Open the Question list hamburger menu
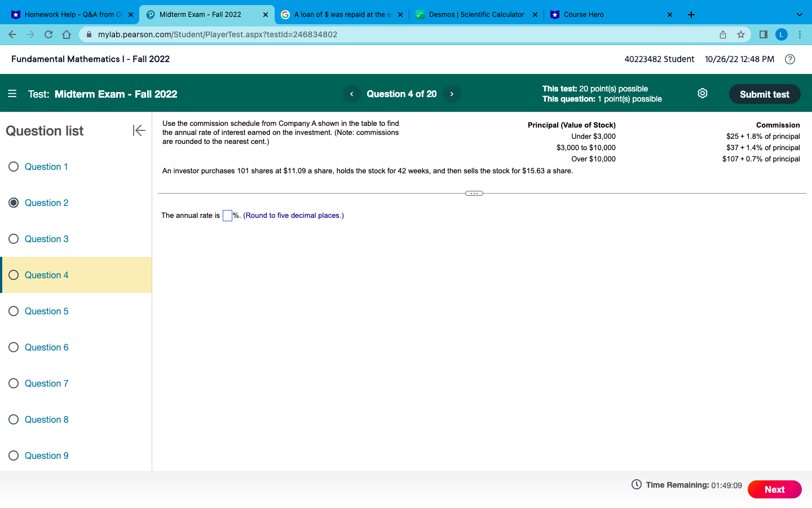The image size is (812, 508). 11,94
